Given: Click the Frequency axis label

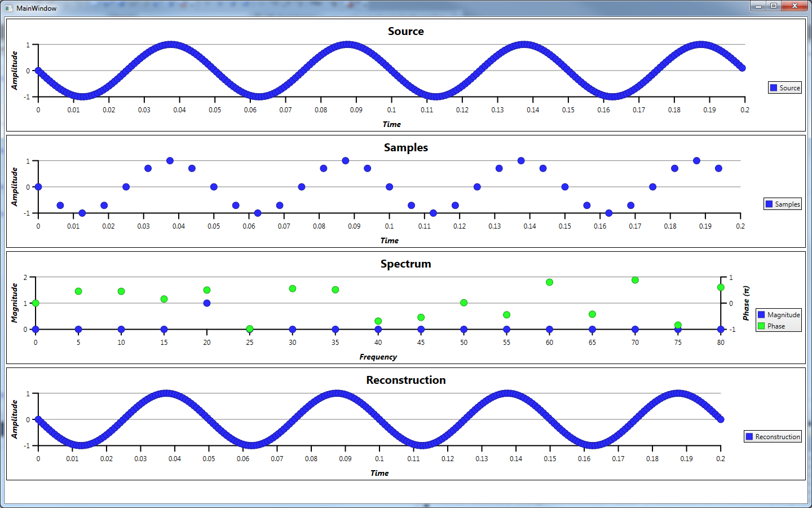Looking at the screenshot, I should click(x=378, y=357).
